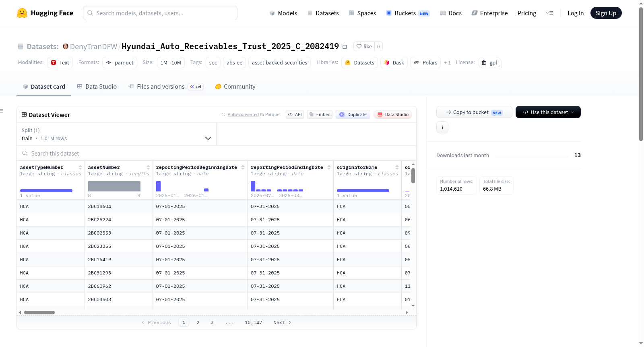Select the cell with asset number 2BC18604
644x347 pixels.
[x=119, y=206]
